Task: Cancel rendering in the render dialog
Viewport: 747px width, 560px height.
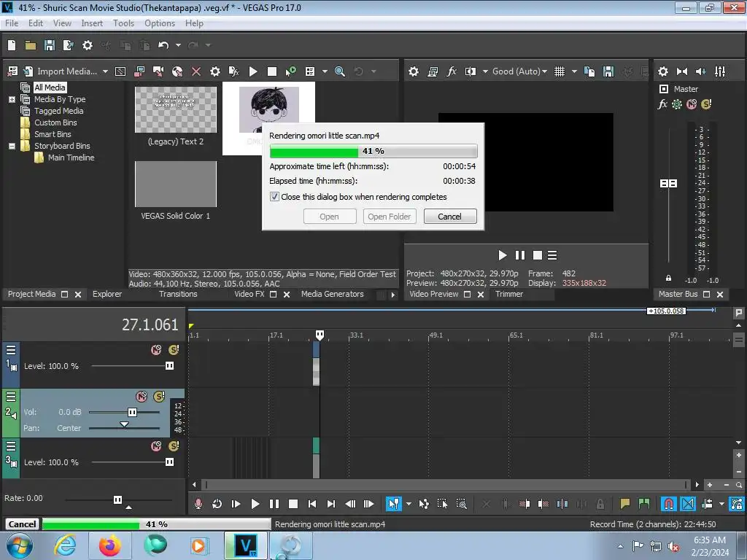Action: click(449, 217)
